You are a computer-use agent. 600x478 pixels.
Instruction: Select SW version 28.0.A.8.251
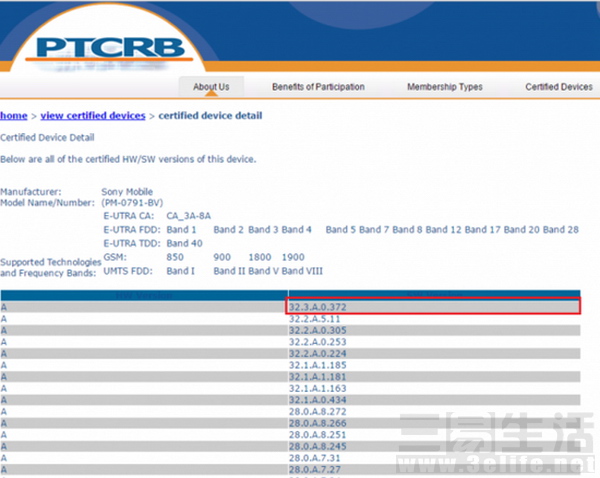pyautogui.click(x=317, y=435)
